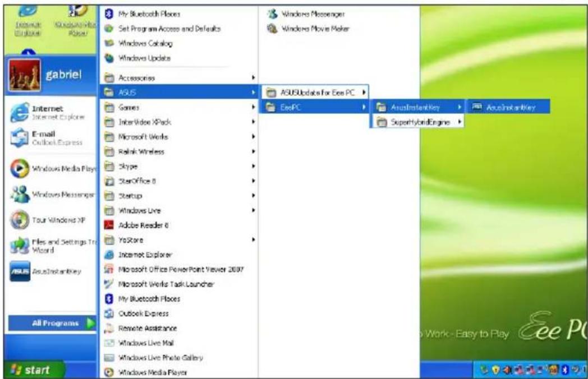The height and width of the screenshot is (379, 588).
Task: Open Set Program Access and Defaults icon
Action: pyautogui.click(x=109, y=29)
